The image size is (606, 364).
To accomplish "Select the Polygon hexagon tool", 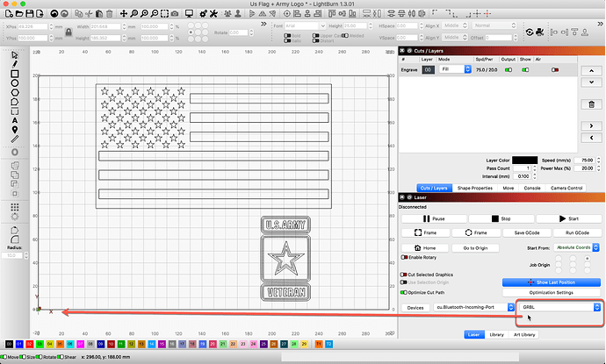I will click(x=15, y=92).
